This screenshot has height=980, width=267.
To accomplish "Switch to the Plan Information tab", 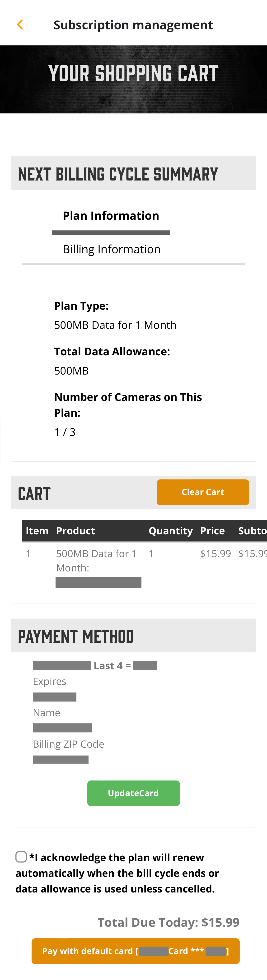I will (x=111, y=216).
